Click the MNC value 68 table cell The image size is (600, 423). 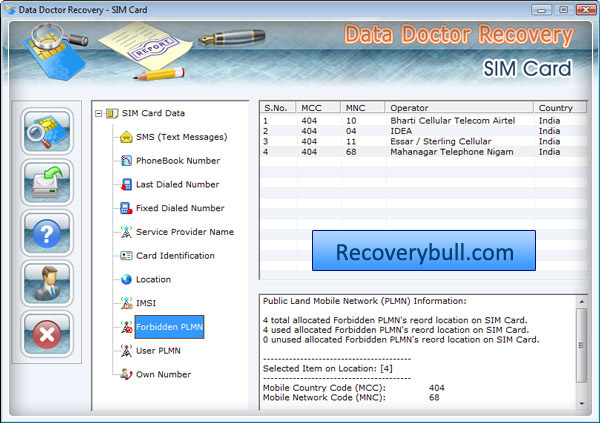tap(351, 152)
